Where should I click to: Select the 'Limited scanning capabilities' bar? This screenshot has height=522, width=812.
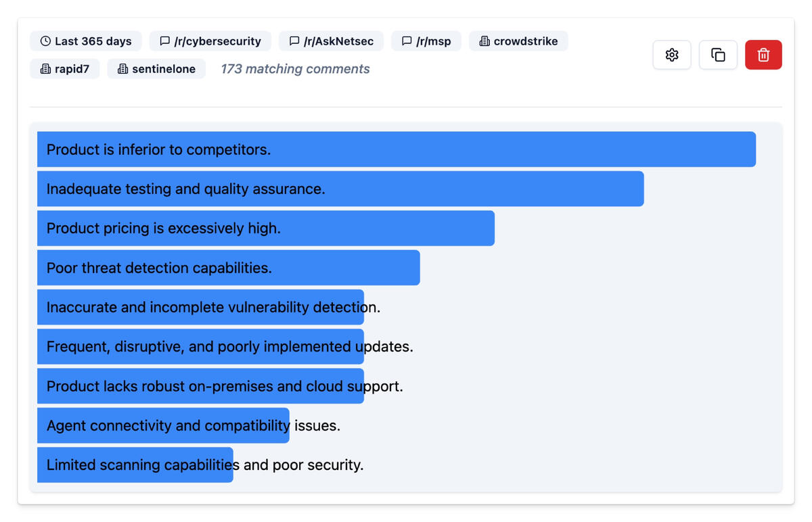pos(135,465)
